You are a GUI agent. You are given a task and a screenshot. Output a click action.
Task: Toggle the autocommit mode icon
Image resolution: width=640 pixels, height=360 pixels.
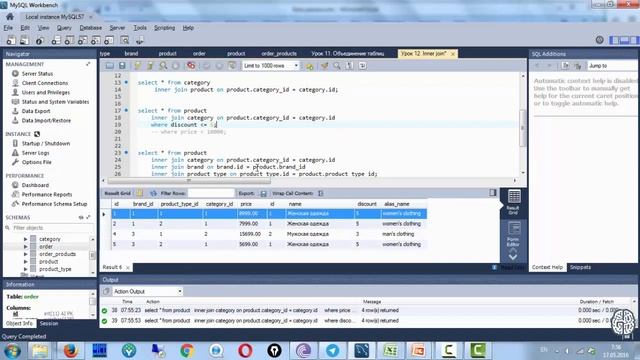tap(232, 66)
